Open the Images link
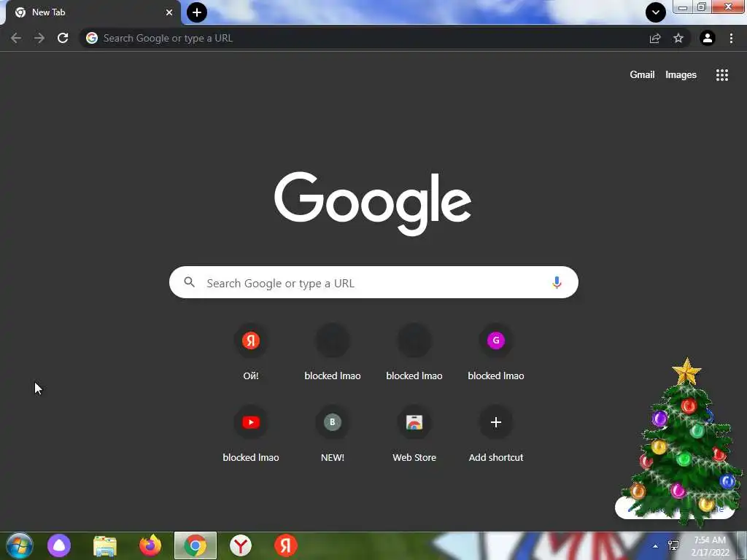 (x=681, y=75)
